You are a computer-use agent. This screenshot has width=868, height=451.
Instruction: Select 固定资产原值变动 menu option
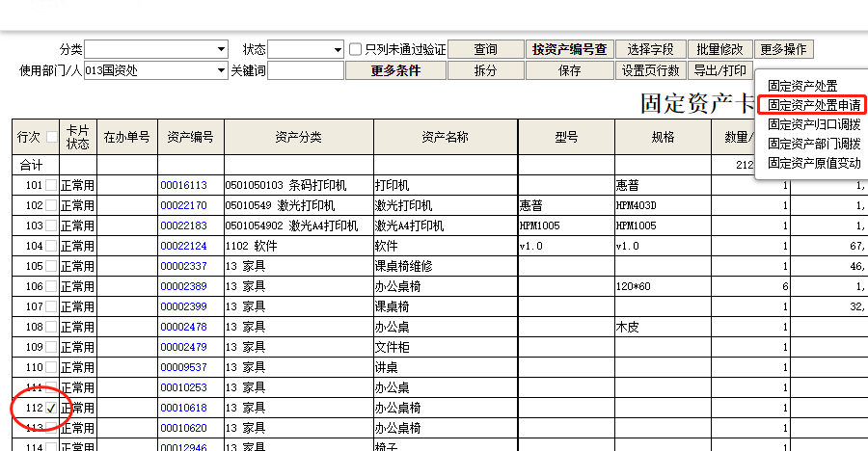[x=814, y=163]
